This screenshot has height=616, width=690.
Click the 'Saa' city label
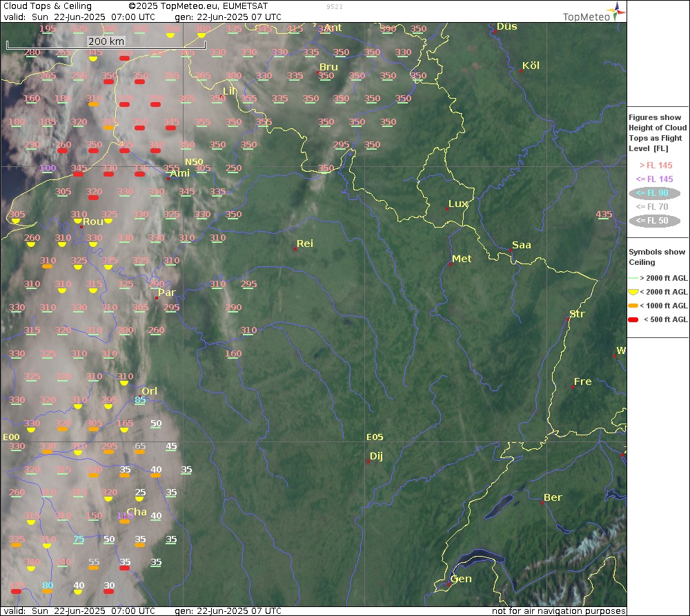coord(522,245)
